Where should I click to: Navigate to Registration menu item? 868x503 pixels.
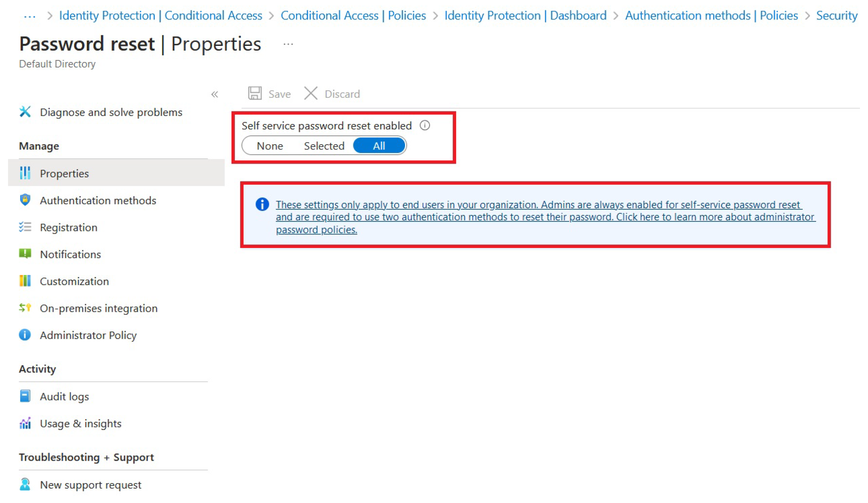click(67, 227)
